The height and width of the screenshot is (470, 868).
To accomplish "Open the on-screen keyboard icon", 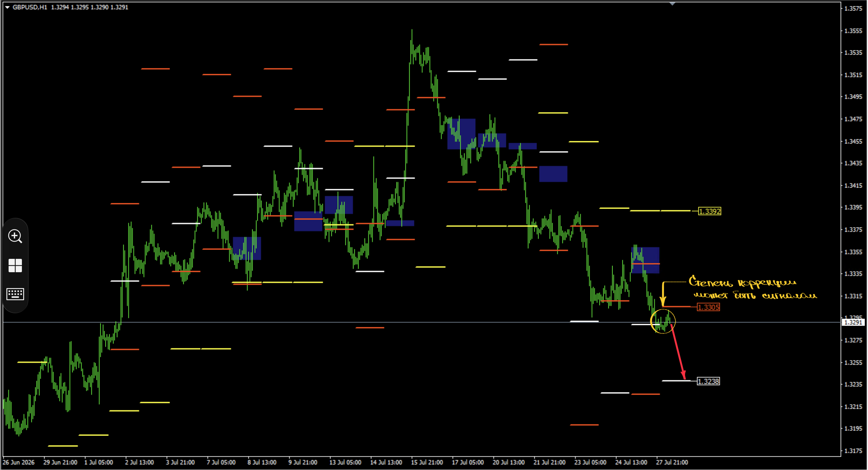I will point(15,294).
